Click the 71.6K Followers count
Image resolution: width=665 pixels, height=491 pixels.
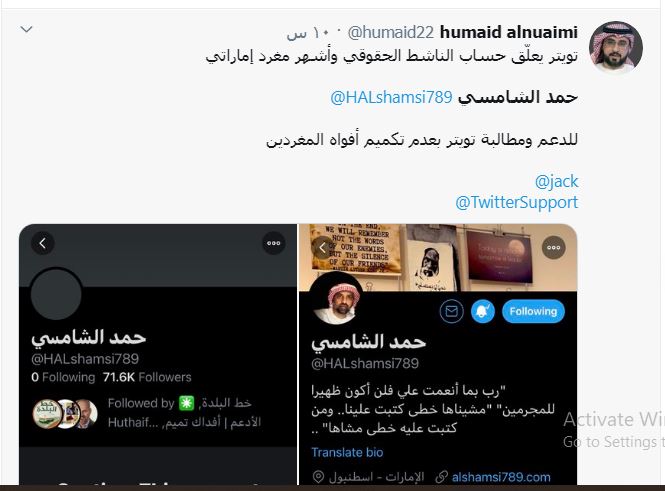click(x=147, y=377)
